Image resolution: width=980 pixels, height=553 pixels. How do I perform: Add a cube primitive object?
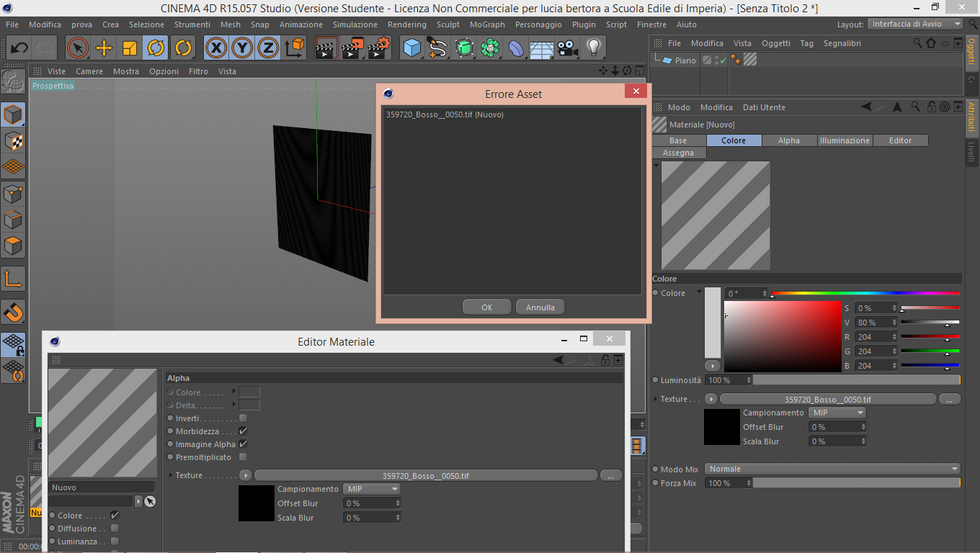coord(411,48)
